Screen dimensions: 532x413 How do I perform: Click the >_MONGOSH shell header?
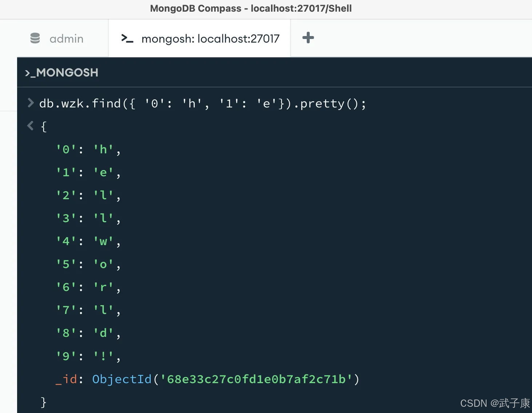(61, 72)
